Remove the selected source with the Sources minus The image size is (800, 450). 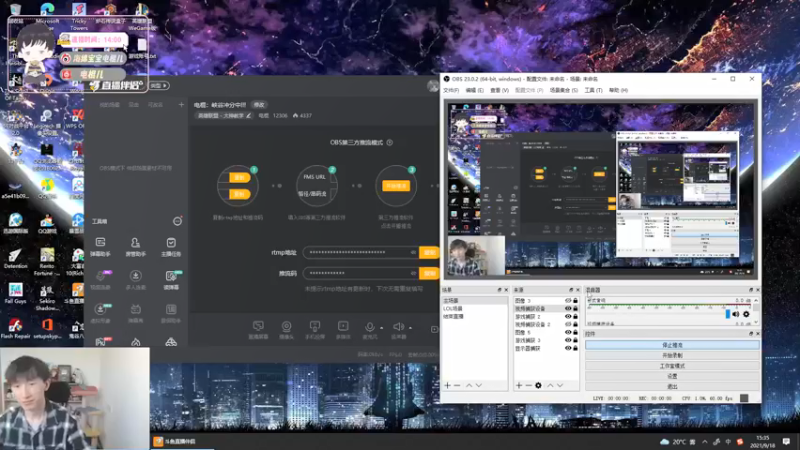pyautogui.click(x=529, y=385)
